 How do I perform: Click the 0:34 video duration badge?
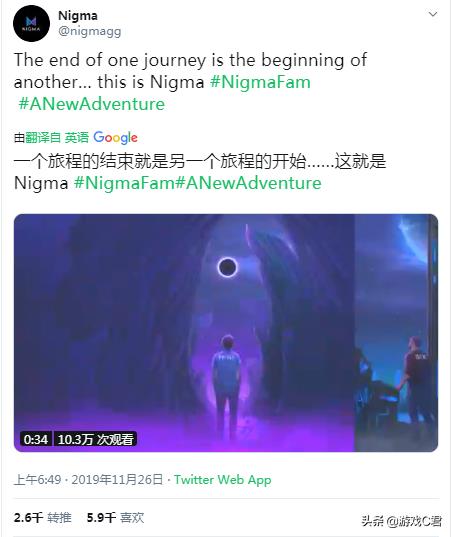coord(36,439)
